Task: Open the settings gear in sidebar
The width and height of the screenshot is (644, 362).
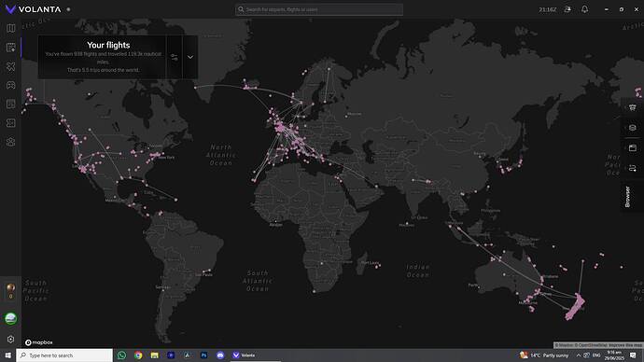Action: click(10, 340)
